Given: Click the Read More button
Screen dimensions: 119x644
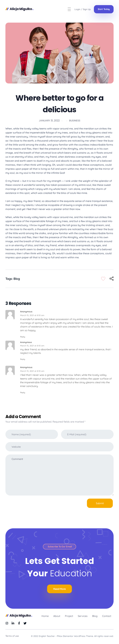Looking at the screenshot, I should click(x=59, y=589).
